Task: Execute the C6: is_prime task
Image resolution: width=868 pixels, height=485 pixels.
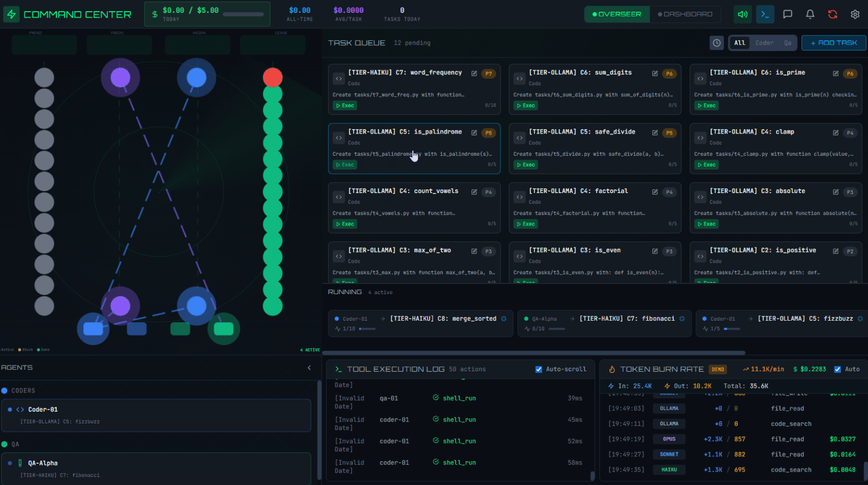Action: [x=707, y=106]
